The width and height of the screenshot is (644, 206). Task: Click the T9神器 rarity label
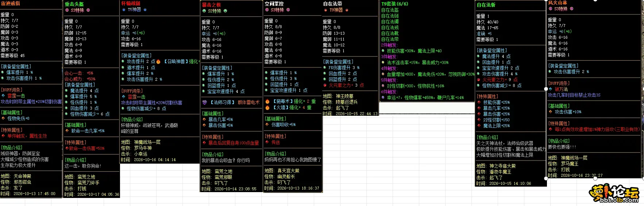(x=336, y=10)
